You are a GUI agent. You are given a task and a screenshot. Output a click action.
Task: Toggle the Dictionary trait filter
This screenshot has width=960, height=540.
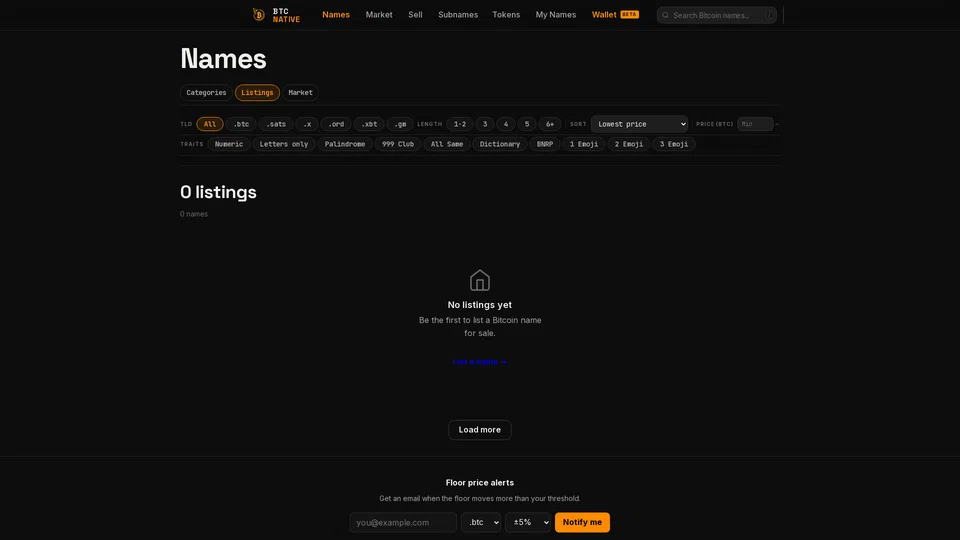tap(500, 144)
